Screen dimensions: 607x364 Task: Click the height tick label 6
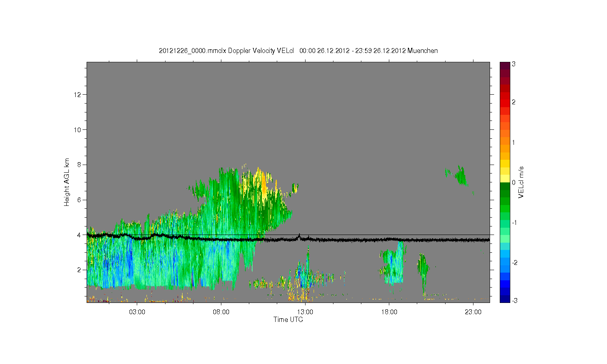pyautogui.click(x=79, y=200)
